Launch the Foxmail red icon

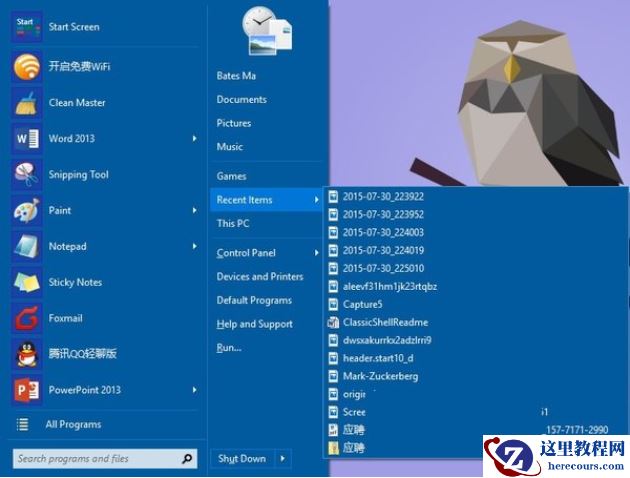27,318
